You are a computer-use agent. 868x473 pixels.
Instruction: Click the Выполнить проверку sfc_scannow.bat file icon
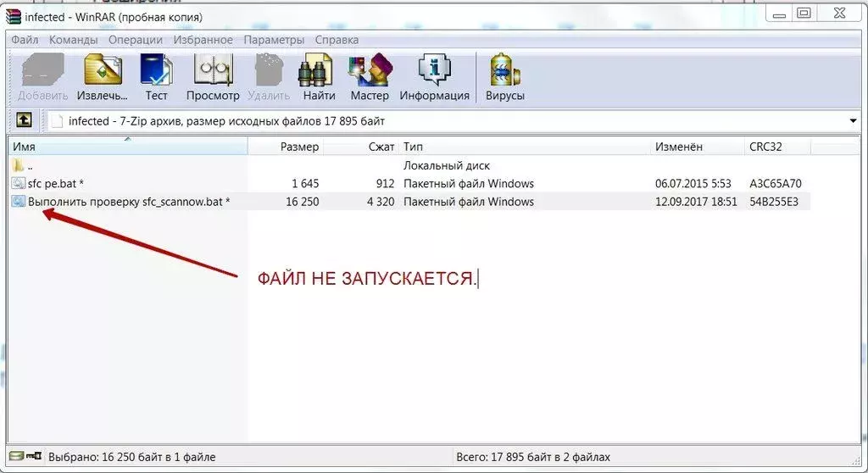[x=19, y=201]
